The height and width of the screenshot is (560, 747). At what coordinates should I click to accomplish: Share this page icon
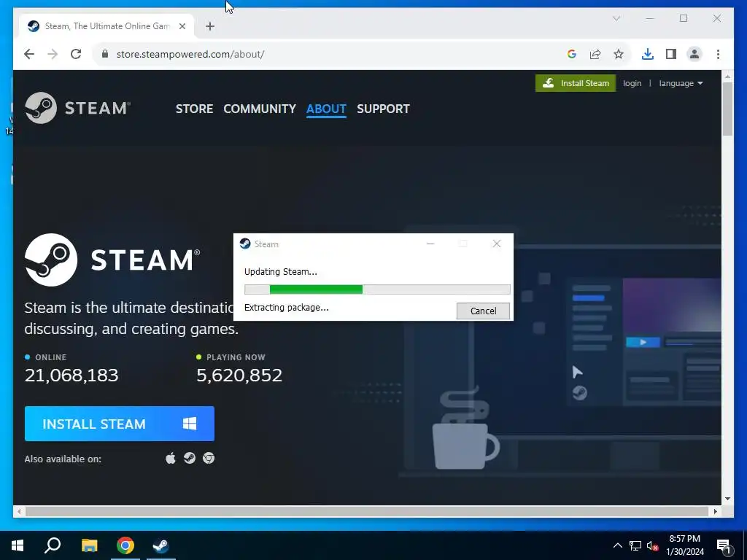point(595,54)
